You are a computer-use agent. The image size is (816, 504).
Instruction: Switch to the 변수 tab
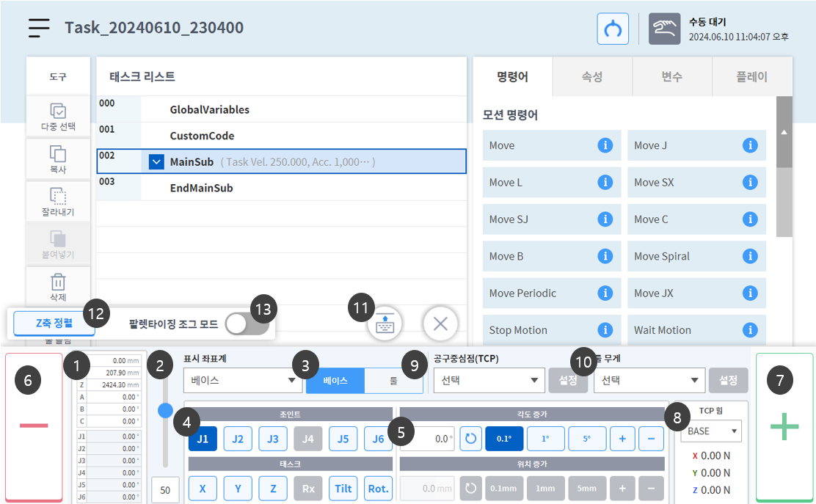671,76
